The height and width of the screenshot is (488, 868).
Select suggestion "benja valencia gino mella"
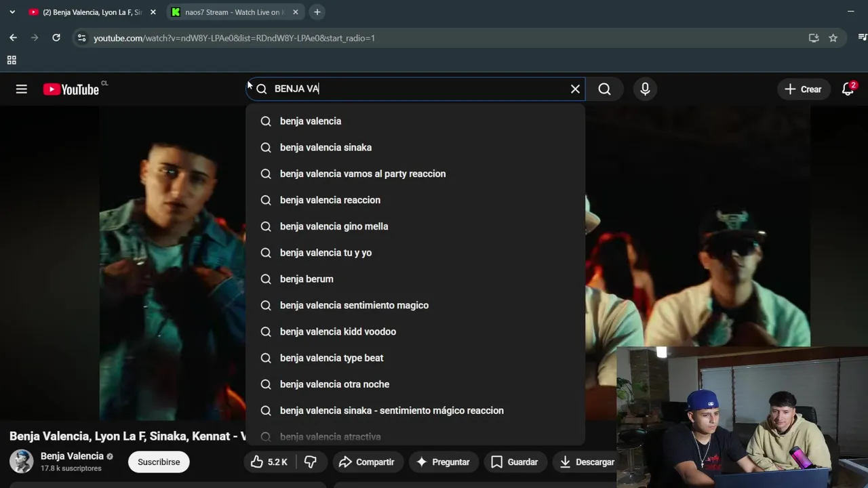click(415, 226)
